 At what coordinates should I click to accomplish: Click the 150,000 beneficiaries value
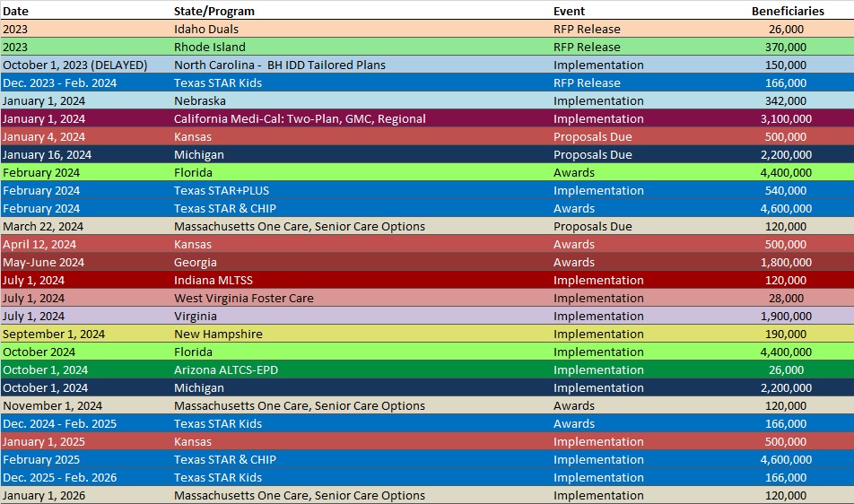tap(786, 65)
